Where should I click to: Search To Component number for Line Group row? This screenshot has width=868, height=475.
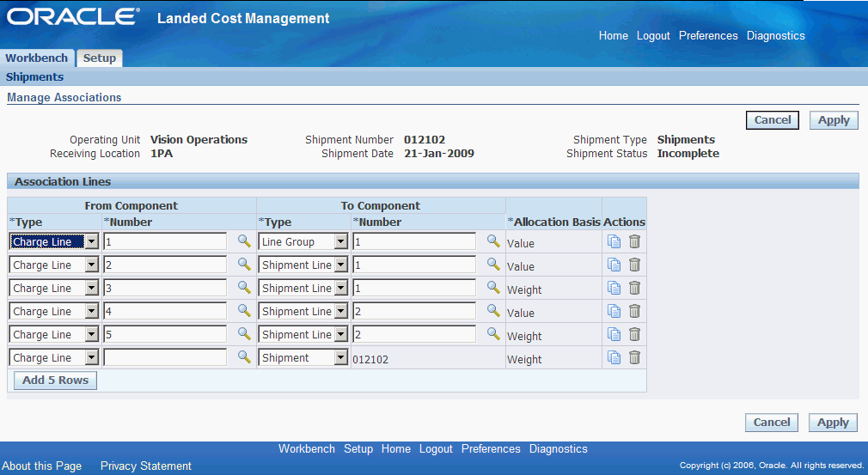[493, 241]
